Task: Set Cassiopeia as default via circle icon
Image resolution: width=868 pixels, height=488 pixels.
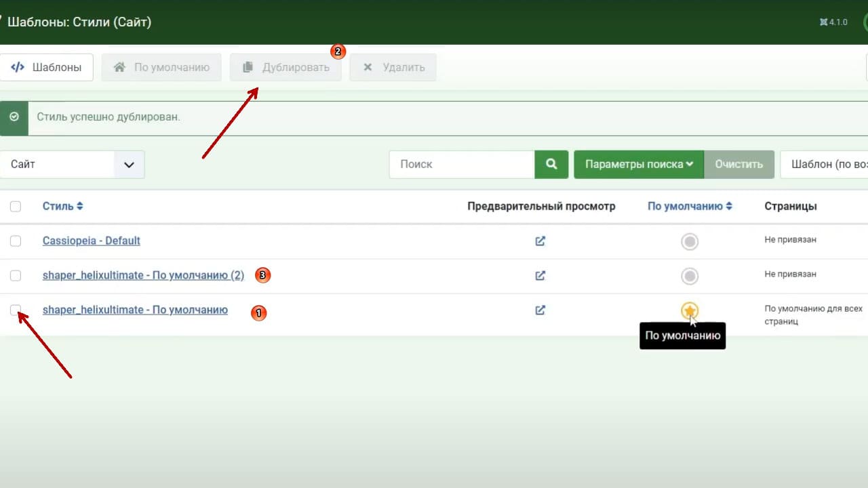Action: tap(690, 241)
